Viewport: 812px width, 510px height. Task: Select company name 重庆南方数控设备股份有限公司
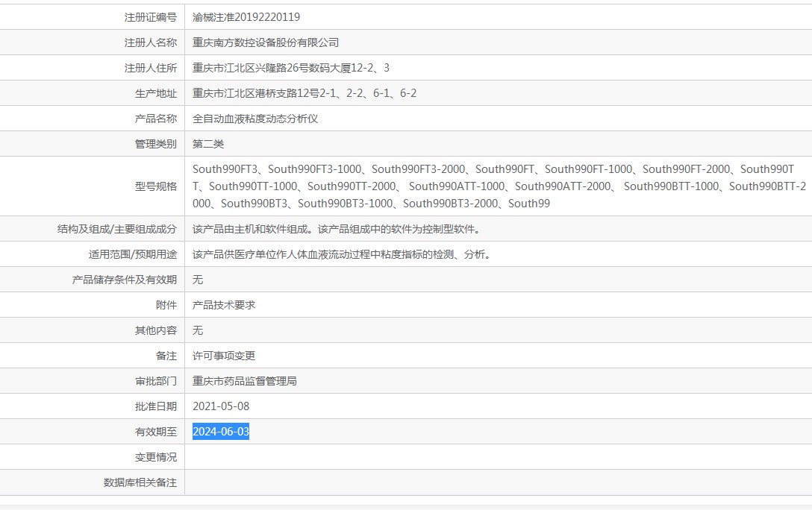(x=266, y=42)
